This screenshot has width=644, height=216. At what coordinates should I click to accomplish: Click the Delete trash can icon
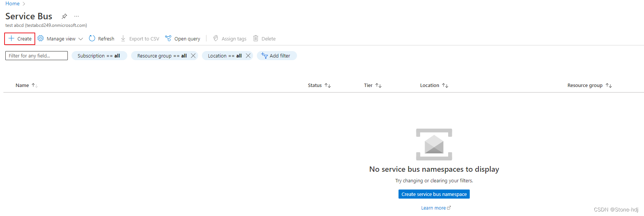[256, 38]
